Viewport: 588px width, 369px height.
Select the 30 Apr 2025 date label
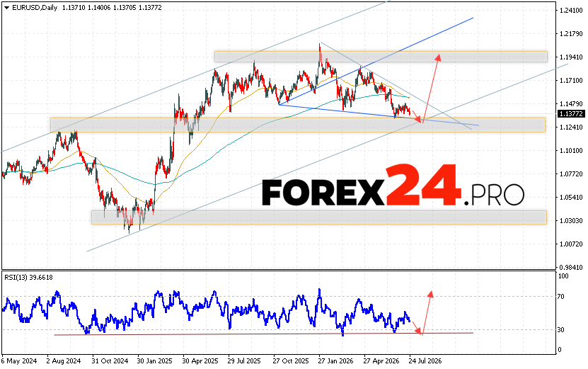(200, 361)
